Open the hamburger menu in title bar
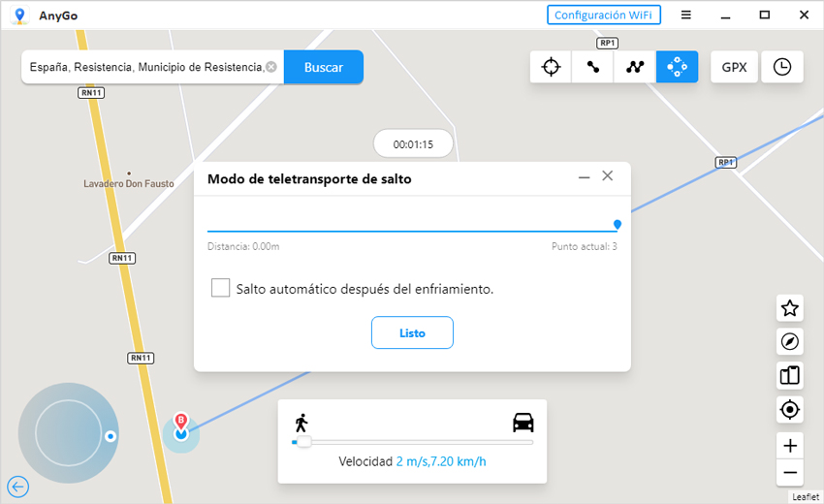 (686, 15)
